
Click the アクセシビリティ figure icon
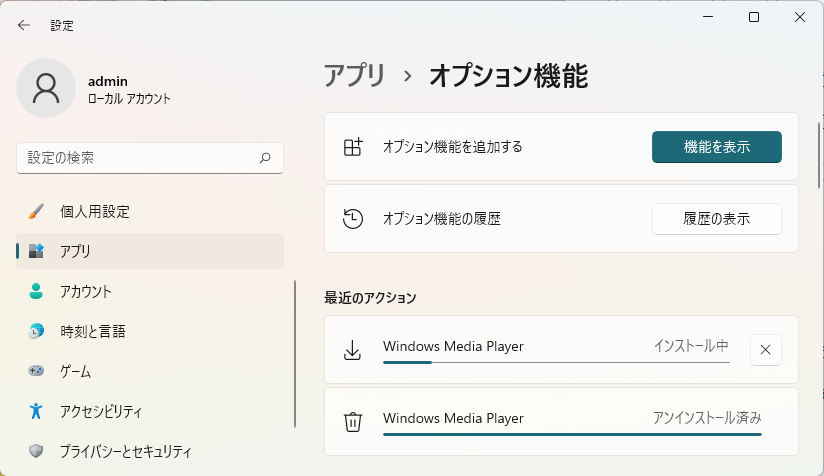(x=37, y=411)
